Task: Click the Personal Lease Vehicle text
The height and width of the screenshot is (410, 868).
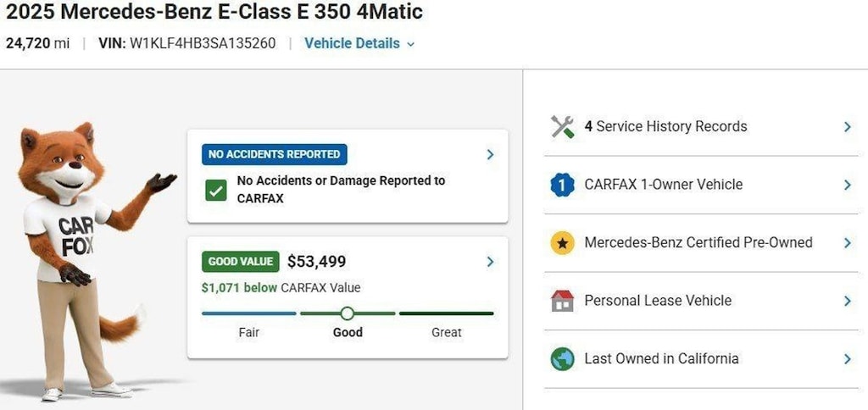Action: point(658,301)
